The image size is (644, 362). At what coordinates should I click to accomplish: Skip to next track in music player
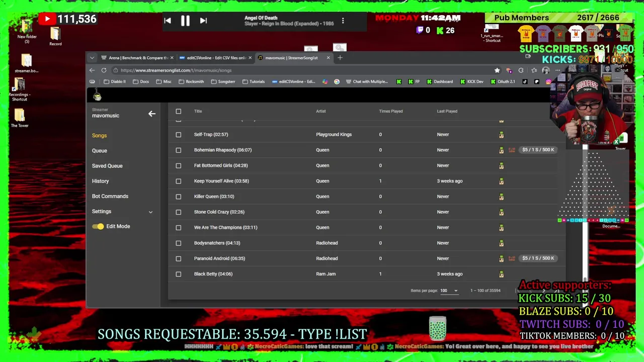tap(203, 21)
